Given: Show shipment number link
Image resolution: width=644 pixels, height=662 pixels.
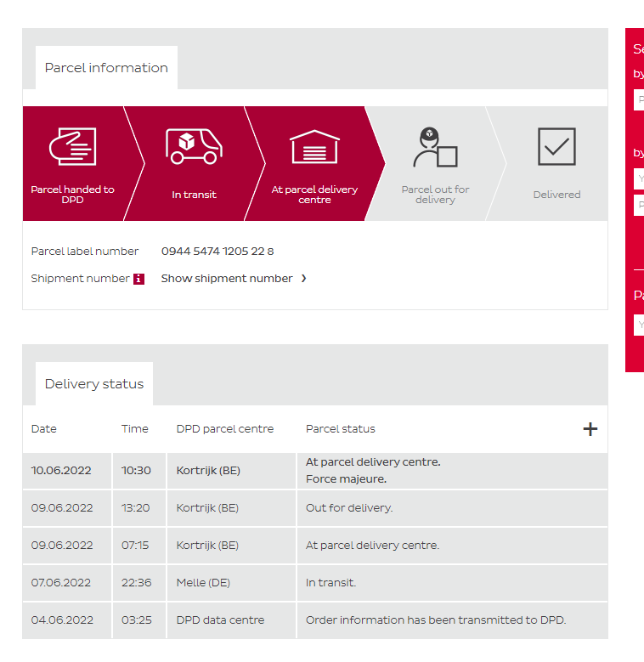Looking at the screenshot, I should [x=227, y=279].
